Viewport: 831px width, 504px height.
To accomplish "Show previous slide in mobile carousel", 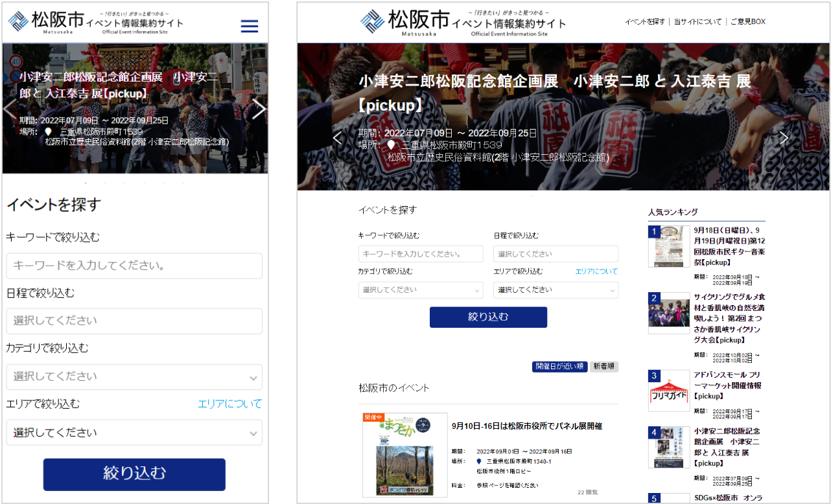I will point(10,109).
